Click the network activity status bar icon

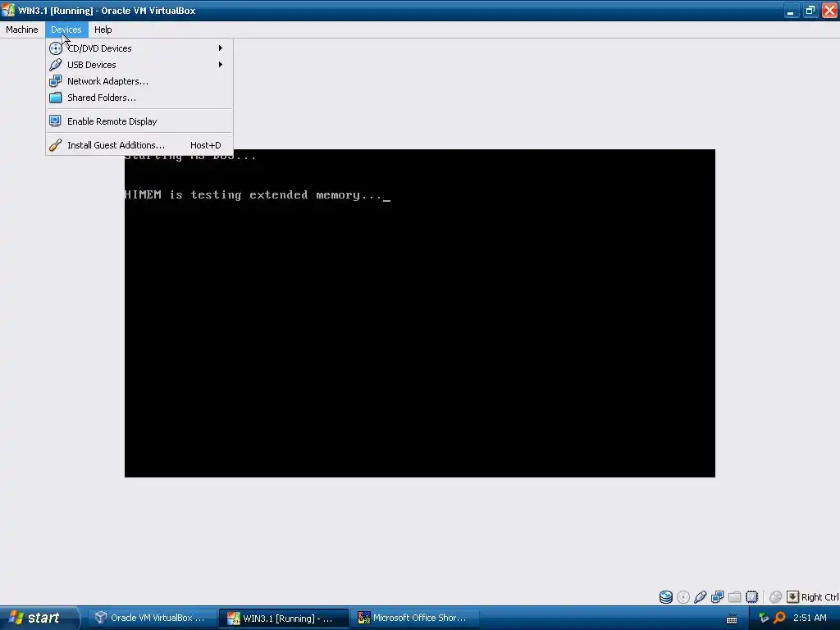click(717, 597)
